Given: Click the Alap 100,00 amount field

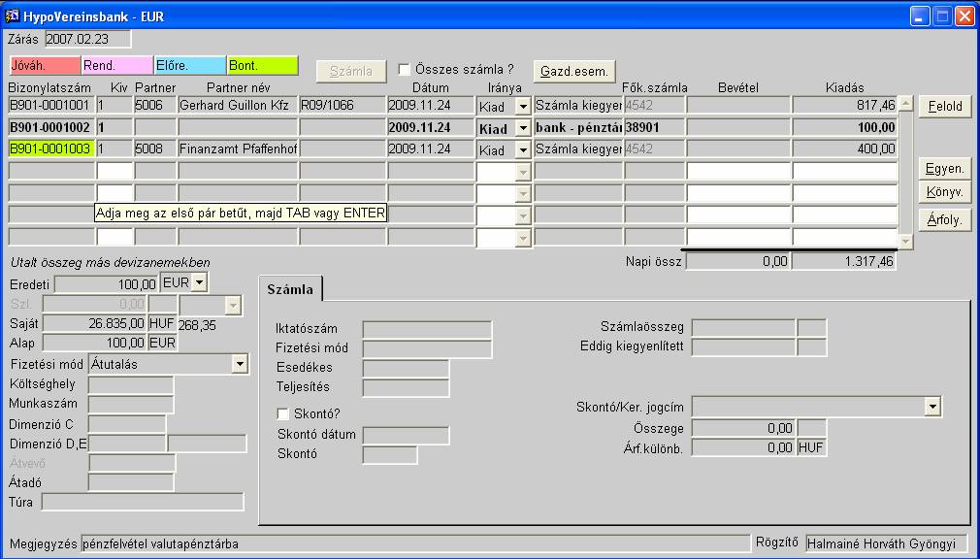Looking at the screenshot, I should [94, 343].
